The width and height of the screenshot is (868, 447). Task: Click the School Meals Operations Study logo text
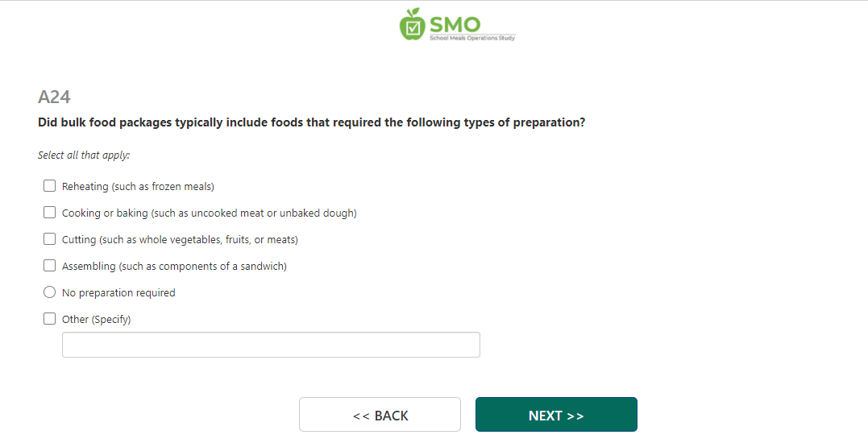click(472, 37)
